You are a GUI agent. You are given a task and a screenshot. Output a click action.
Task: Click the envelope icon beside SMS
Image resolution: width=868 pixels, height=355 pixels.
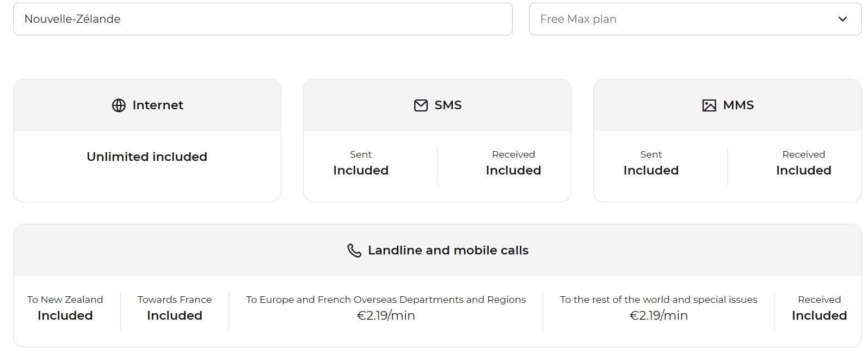421,105
